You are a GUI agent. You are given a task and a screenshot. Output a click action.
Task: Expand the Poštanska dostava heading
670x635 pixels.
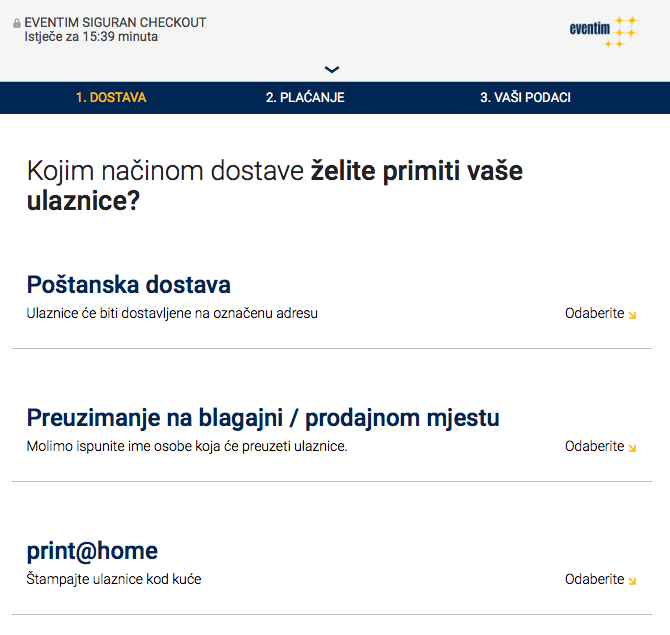[x=129, y=284]
